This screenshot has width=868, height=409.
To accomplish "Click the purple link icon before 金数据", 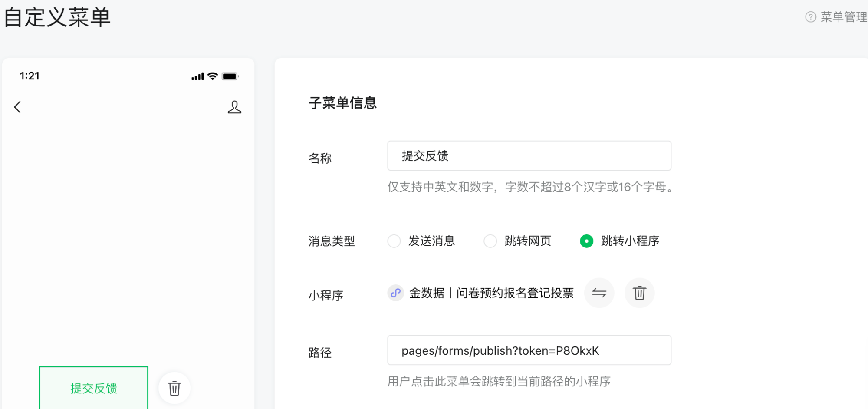I will (x=395, y=293).
